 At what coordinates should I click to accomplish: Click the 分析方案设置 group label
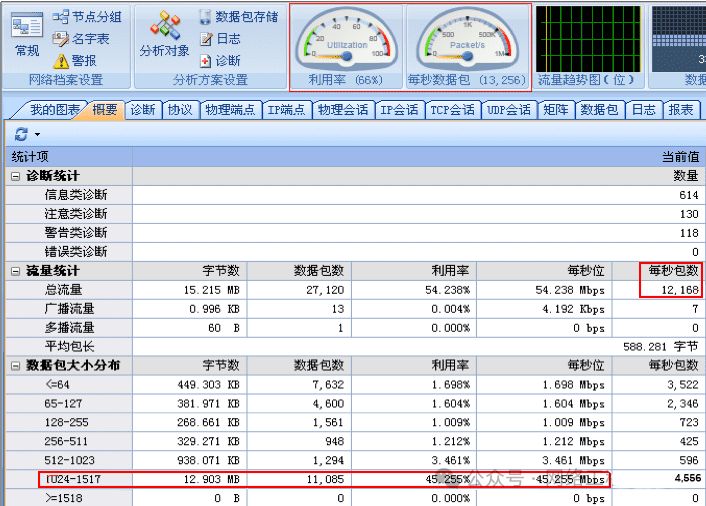click(x=210, y=80)
